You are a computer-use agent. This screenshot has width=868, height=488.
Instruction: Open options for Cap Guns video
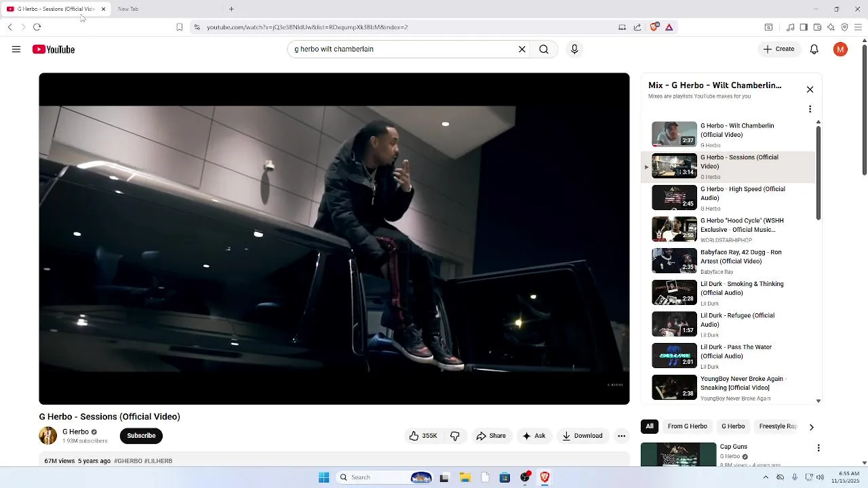818,448
